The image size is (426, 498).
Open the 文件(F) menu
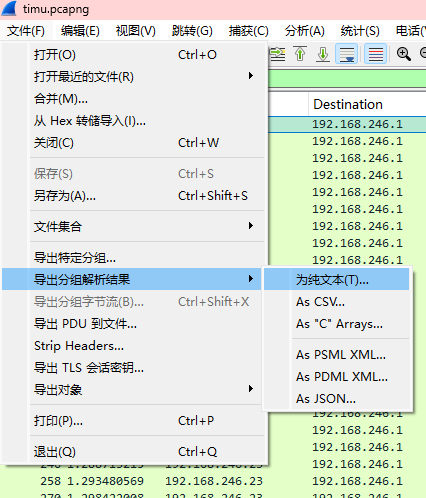26,31
